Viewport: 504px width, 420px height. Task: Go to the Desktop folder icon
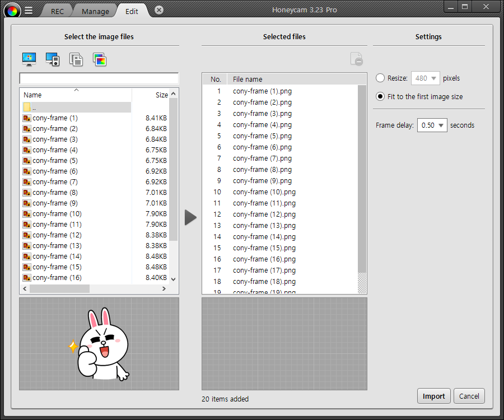[x=29, y=59]
